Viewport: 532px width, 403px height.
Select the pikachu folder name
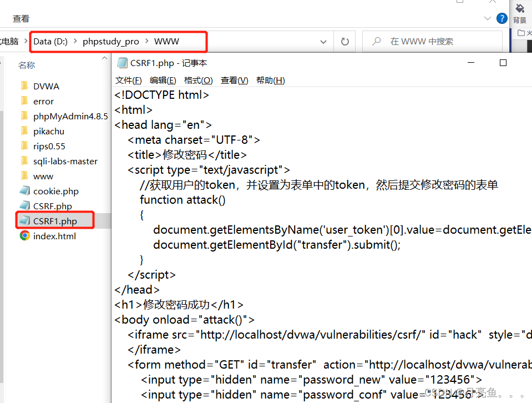pyautogui.click(x=49, y=131)
